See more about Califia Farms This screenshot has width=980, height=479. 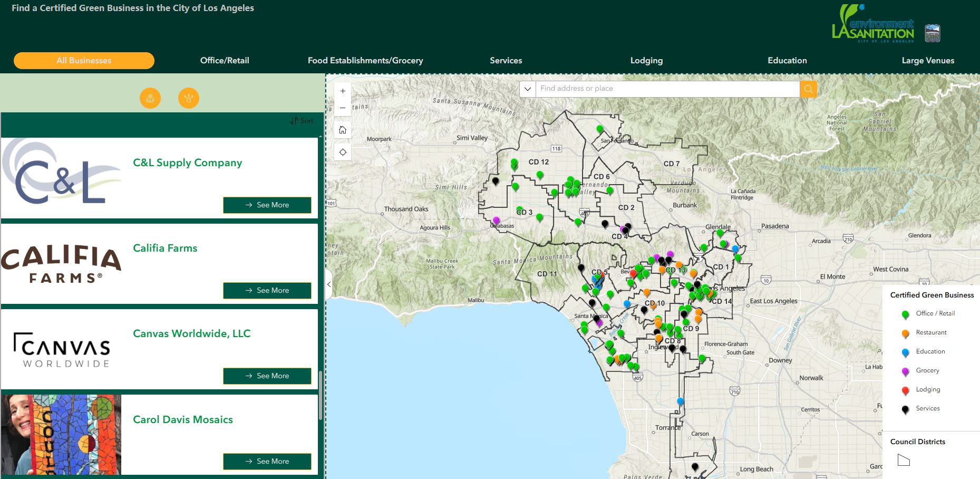coord(267,291)
